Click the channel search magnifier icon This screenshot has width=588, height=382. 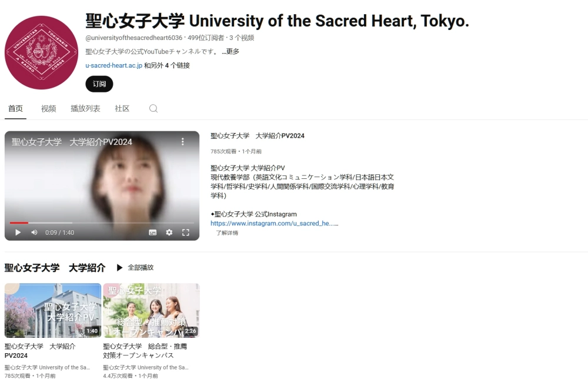(x=153, y=108)
